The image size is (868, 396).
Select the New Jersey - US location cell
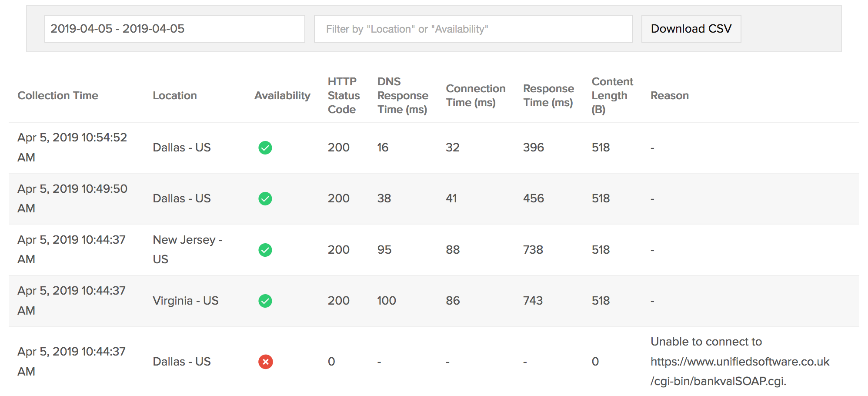(187, 249)
